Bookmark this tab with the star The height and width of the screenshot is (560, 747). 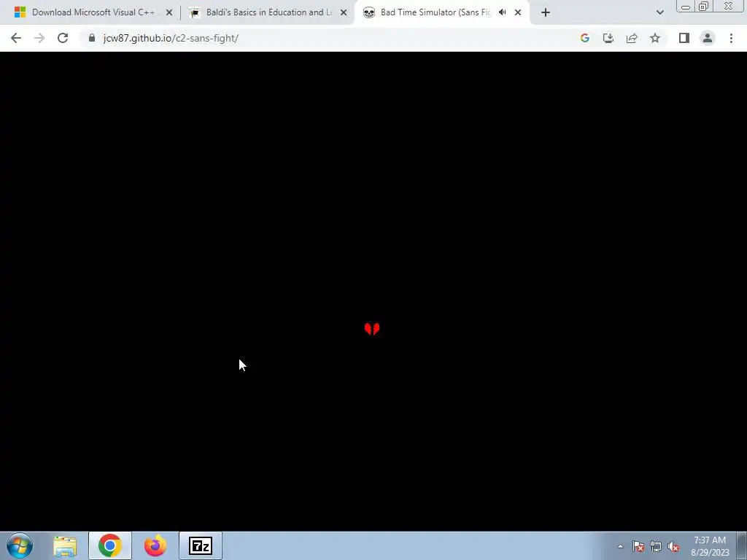655,38
